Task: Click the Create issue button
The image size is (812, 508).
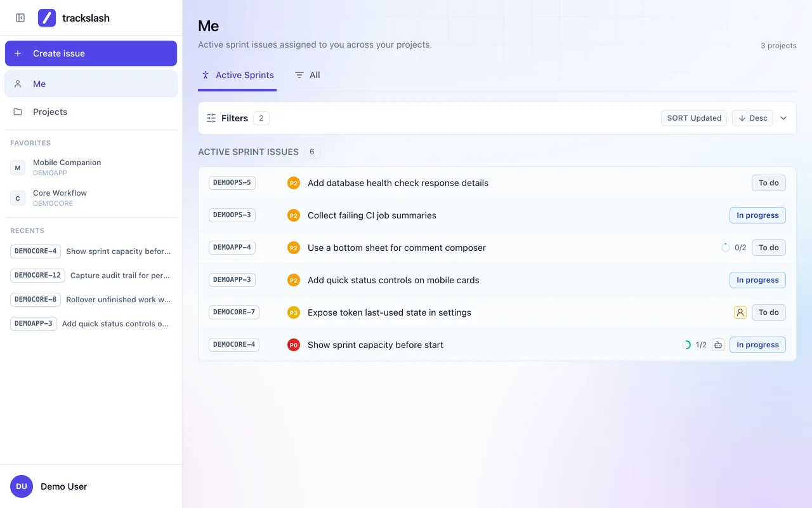Action: point(91,53)
